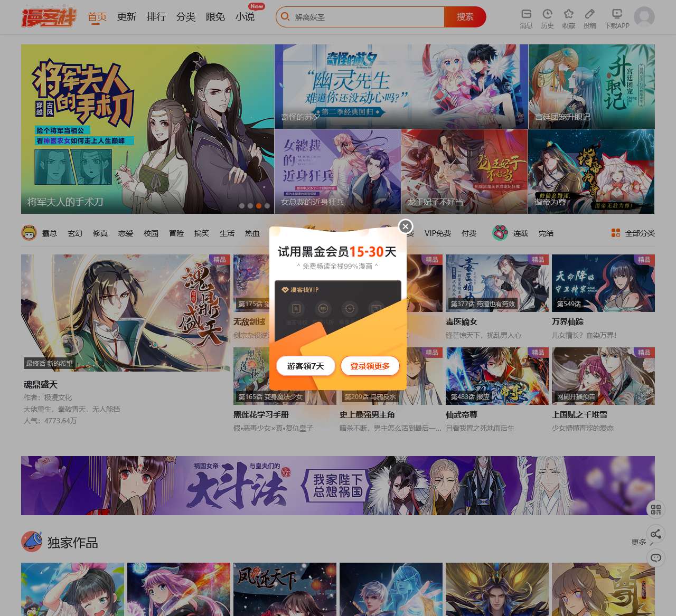Screen dimensions: 676x616
Task: Select the 恋爱 category filter
Action: [x=126, y=233]
